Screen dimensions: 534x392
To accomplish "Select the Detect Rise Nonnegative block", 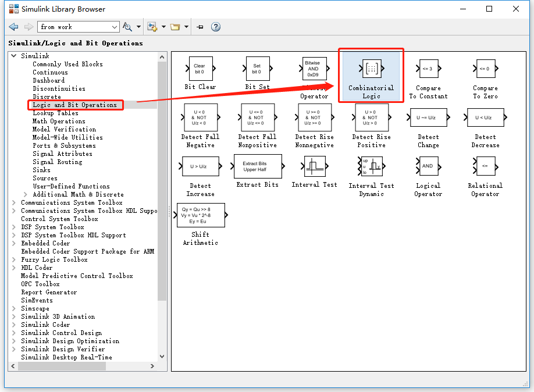I will point(314,117).
